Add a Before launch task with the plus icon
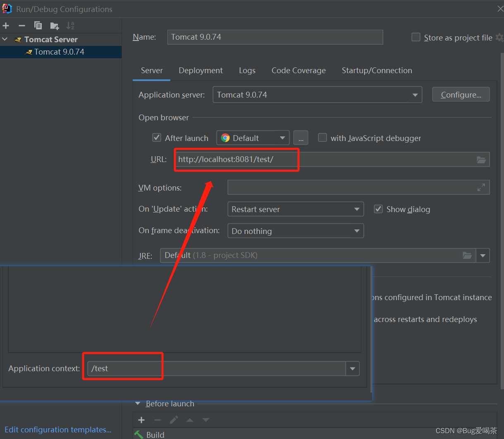This screenshot has width=504, height=439. point(141,420)
